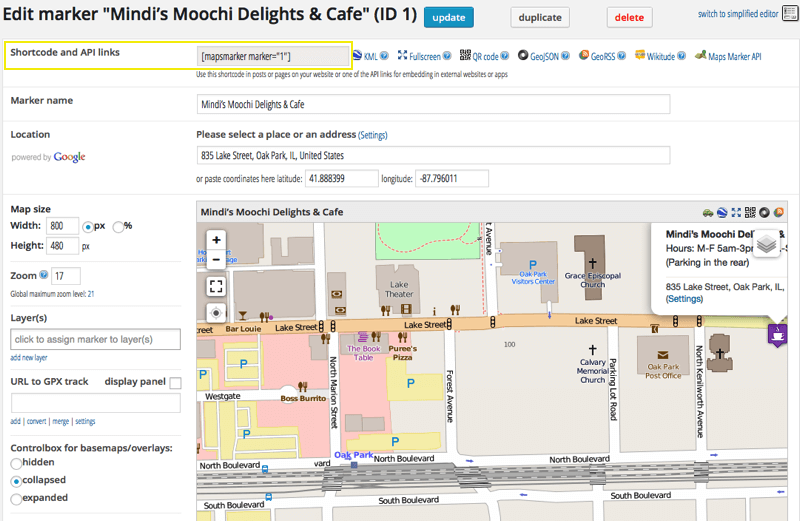The image size is (800, 521).
Task: Open the GeoJSON API icon
Action: [x=523, y=55]
